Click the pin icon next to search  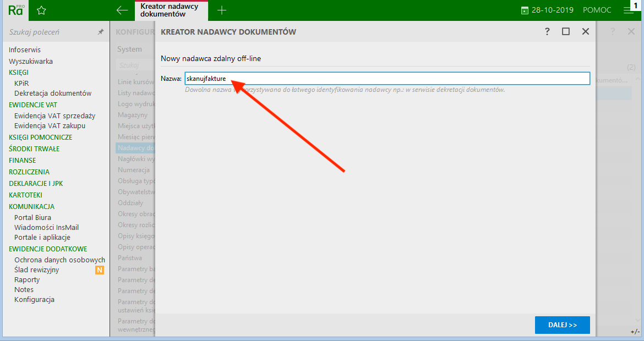[101, 32]
